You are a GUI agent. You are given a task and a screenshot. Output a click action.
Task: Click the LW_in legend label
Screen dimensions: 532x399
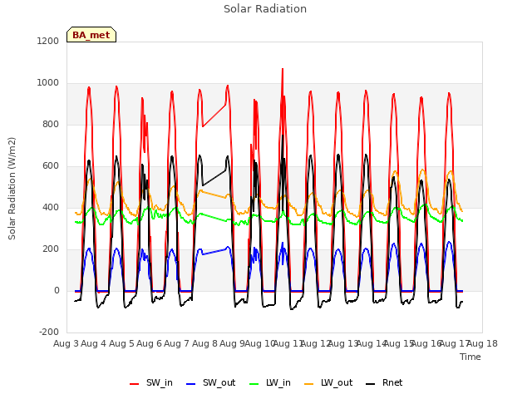click(x=278, y=382)
